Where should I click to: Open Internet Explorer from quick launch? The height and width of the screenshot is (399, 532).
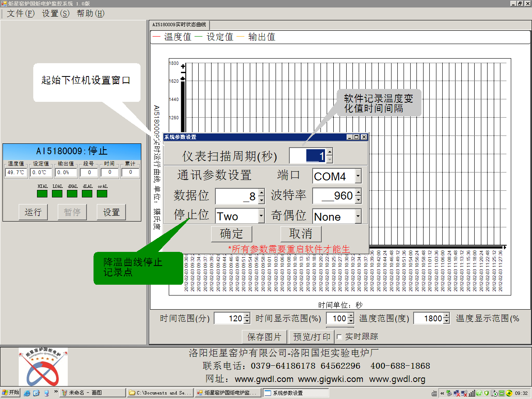[x=27, y=393]
